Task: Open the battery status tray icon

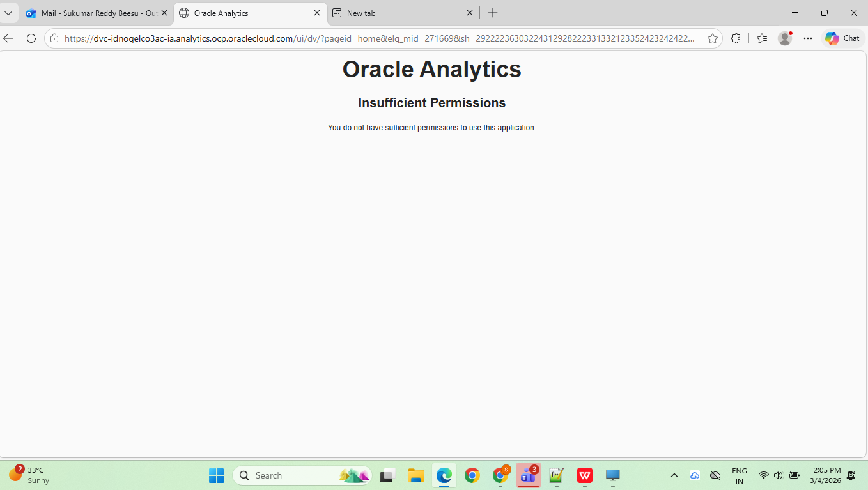Action: (794, 475)
